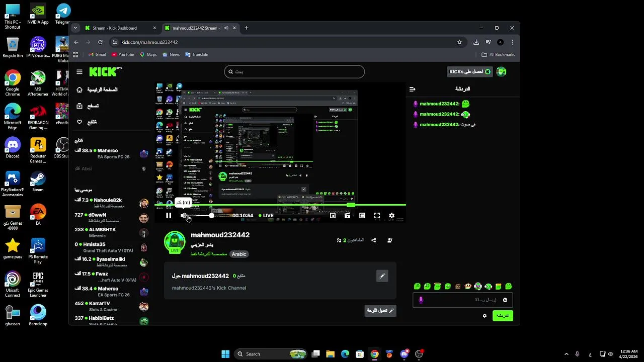
Task: Click mahmoud232442 live channel avatar
Action: pos(175,242)
